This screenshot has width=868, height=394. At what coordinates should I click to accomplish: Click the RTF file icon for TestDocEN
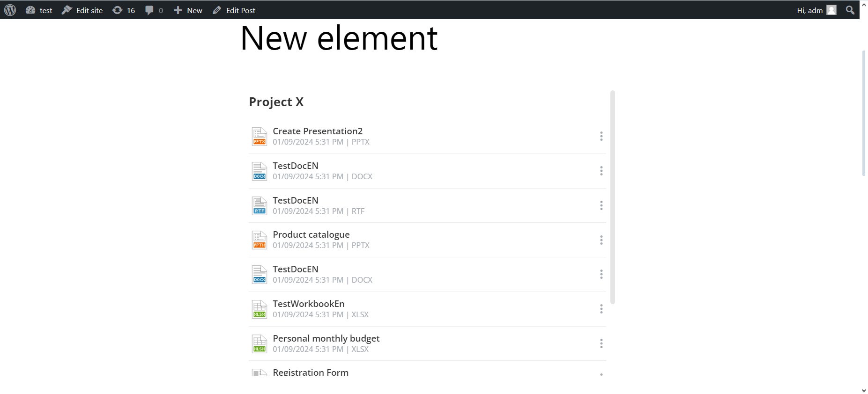(260, 205)
